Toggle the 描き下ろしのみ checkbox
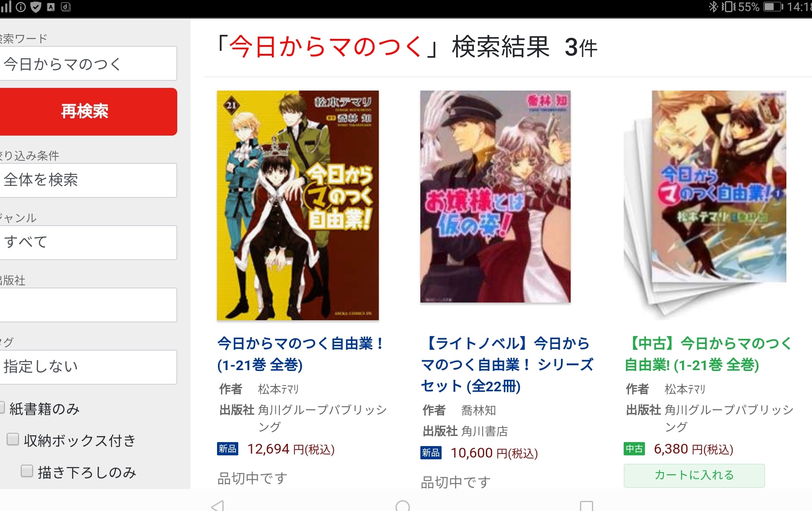This screenshot has width=812, height=511. 27,471
